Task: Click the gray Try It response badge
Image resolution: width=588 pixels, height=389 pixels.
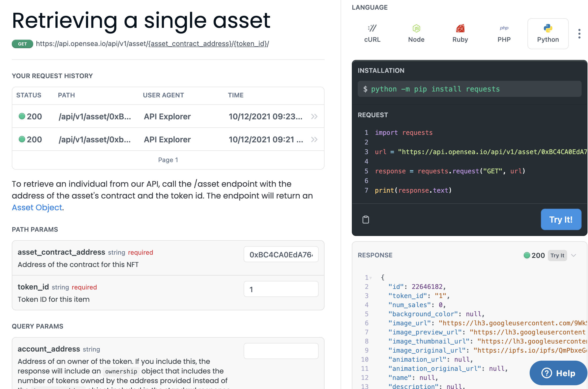Action: pos(557,255)
